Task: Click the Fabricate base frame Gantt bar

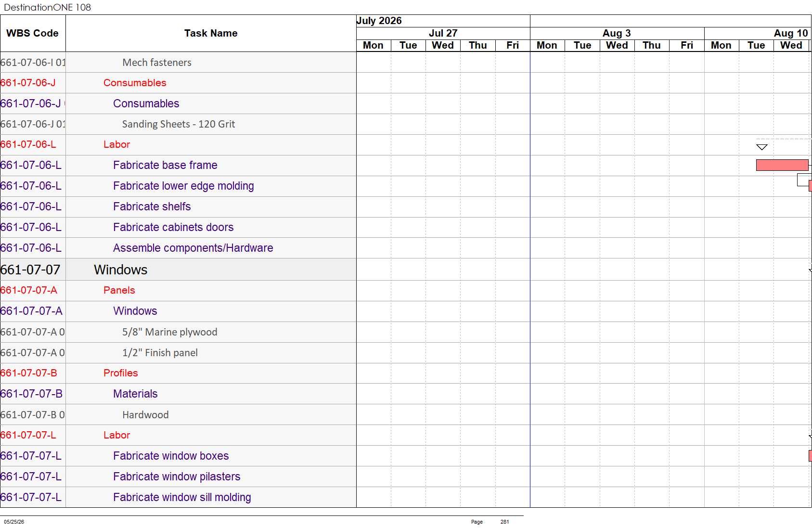Action: (x=782, y=165)
